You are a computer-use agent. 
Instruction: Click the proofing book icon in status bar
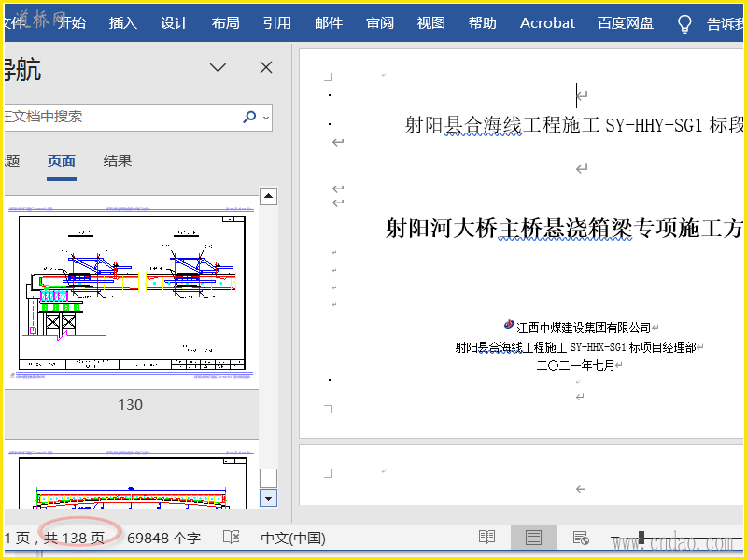232,538
